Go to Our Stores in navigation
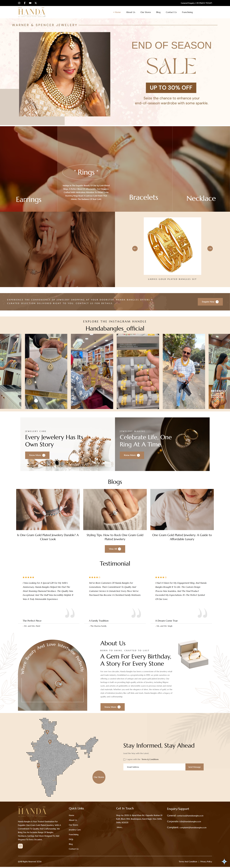Viewport: 230px width, 868px height. [145, 12]
